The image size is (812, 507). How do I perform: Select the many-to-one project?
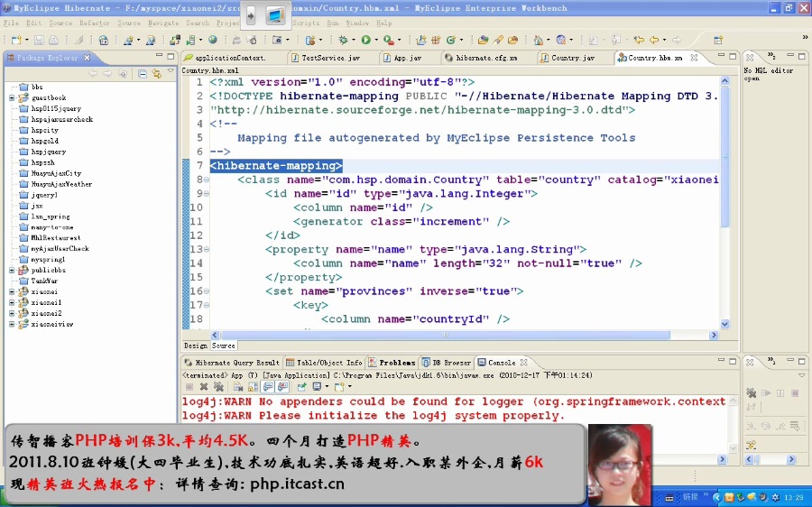pyautogui.click(x=51, y=226)
